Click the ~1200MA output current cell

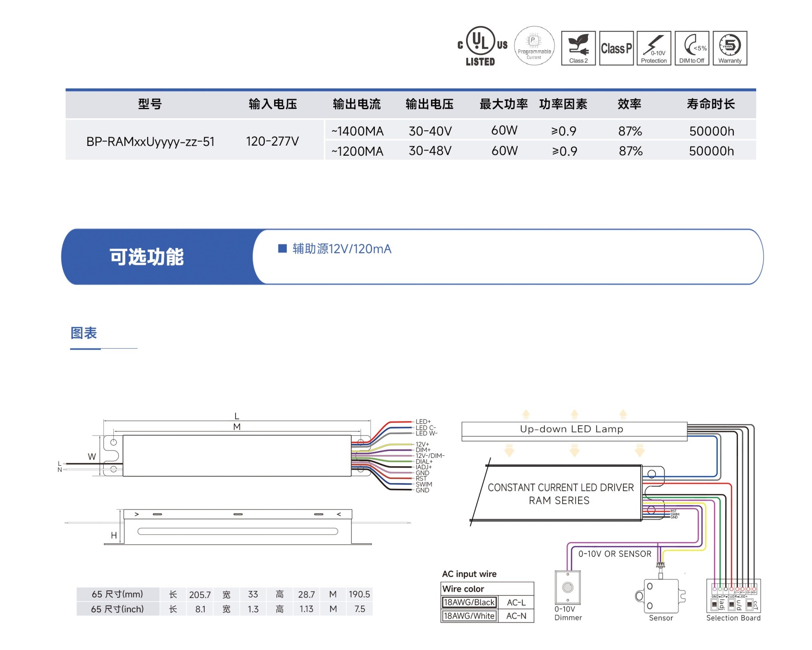pos(357,151)
